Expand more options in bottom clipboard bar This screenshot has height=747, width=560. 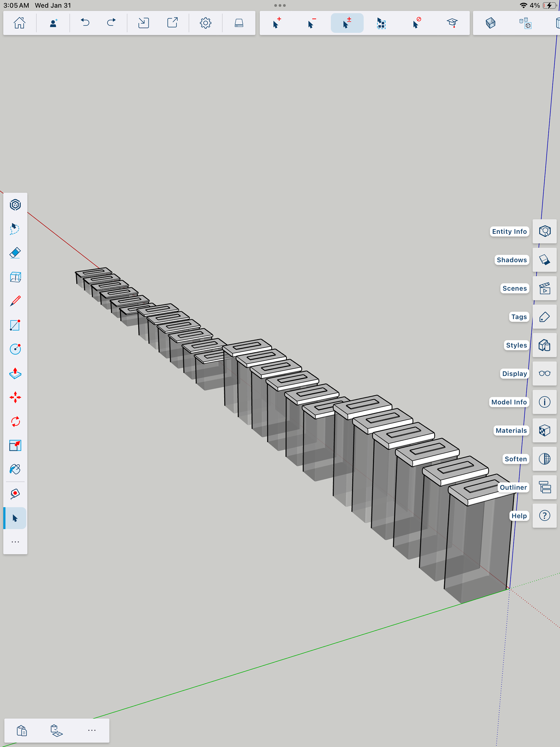click(92, 730)
